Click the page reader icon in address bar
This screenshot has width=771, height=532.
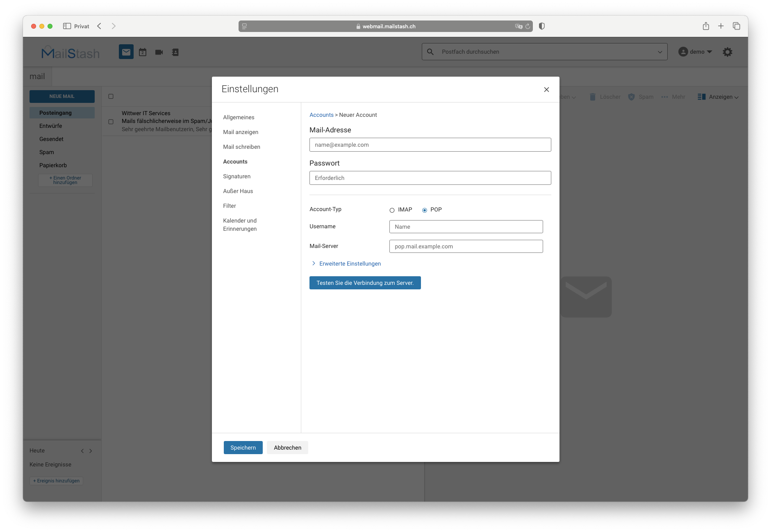coord(244,26)
